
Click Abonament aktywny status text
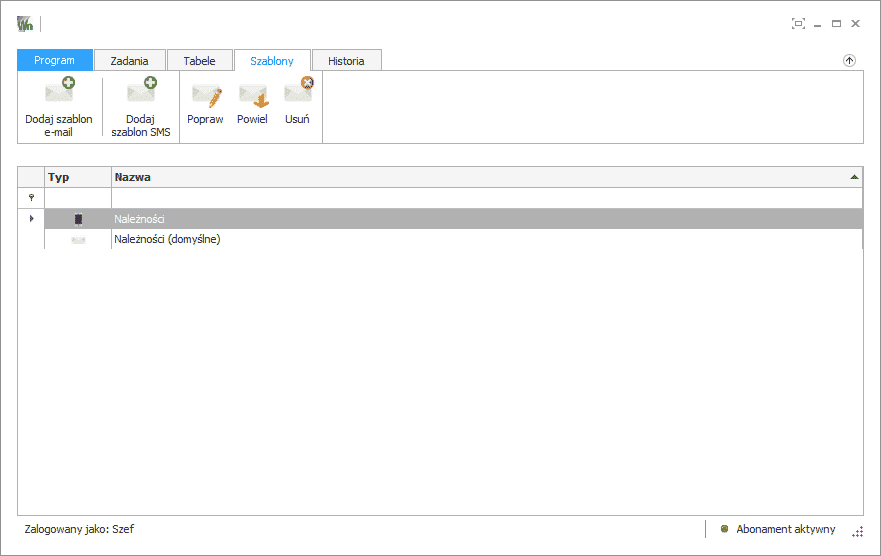click(785, 529)
